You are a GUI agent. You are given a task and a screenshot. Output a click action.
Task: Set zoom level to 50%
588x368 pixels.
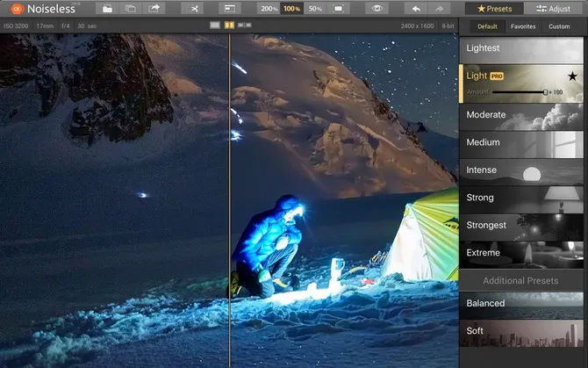point(315,8)
